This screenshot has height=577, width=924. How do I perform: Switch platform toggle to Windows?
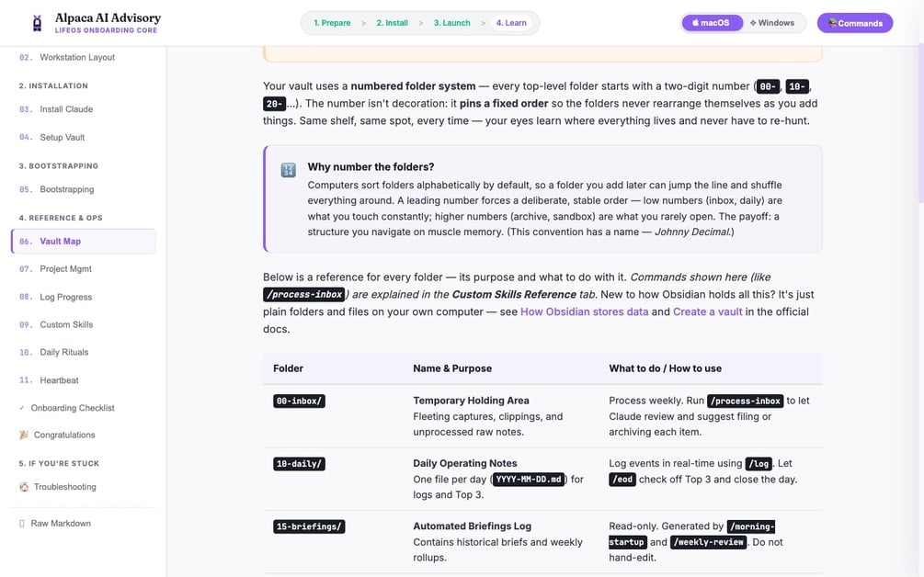772,23
